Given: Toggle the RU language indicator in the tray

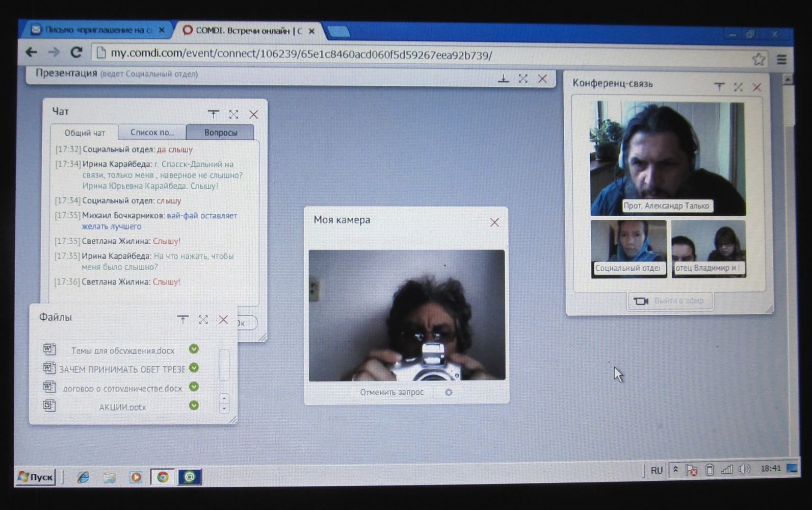Looking at the screenshot, I should pos(657,470).
